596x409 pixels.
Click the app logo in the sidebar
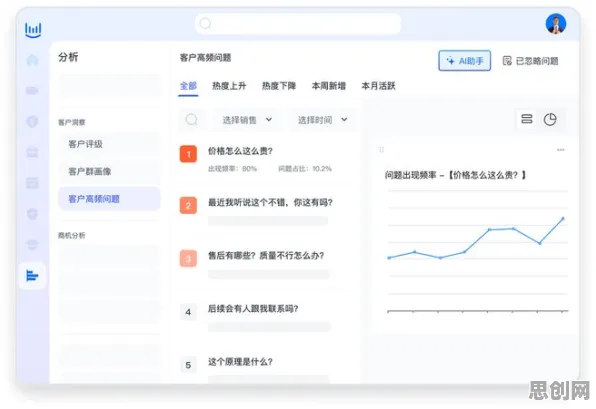click(x=33, y=30)
